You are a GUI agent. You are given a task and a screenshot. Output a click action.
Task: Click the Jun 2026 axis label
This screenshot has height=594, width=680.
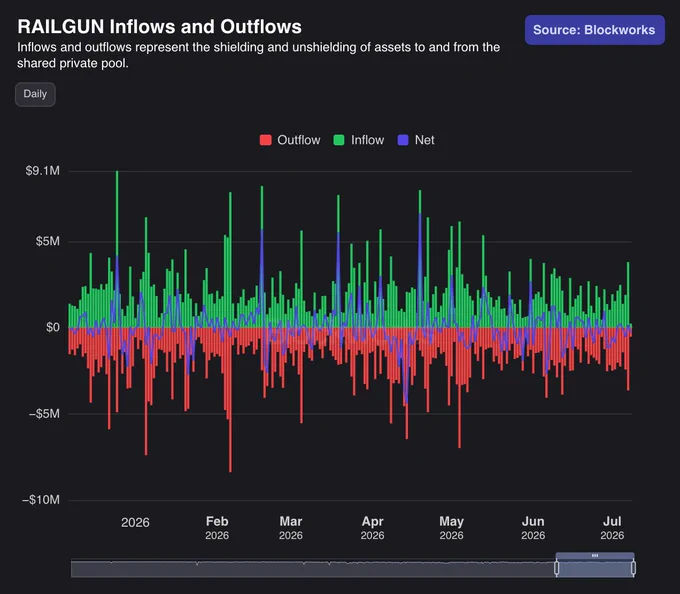tap(533, 528)
